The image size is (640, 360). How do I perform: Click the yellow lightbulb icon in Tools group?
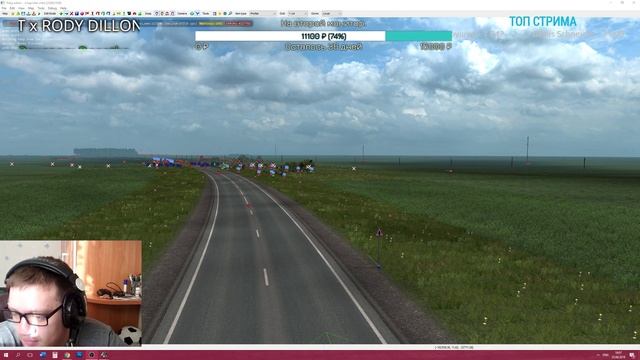[x=220, y=13]
